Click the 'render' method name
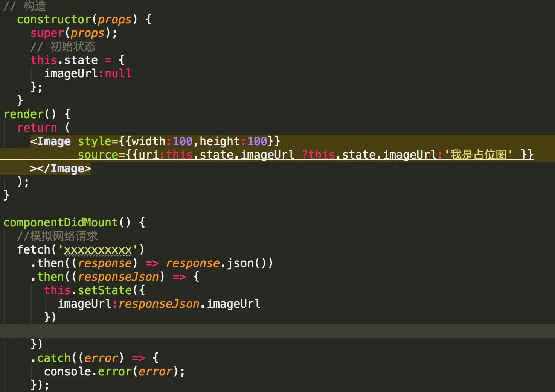 tap(24, 114)
